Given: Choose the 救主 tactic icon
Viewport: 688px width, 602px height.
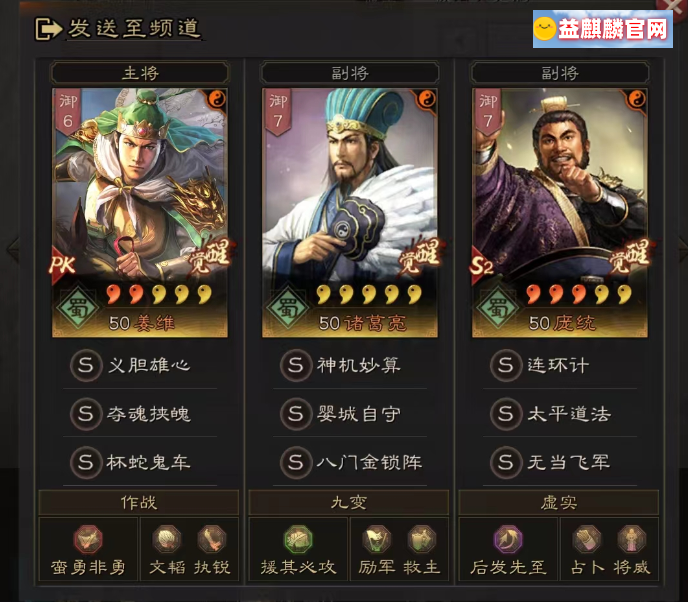Looking at the screenshot, I should pos(422,539).
